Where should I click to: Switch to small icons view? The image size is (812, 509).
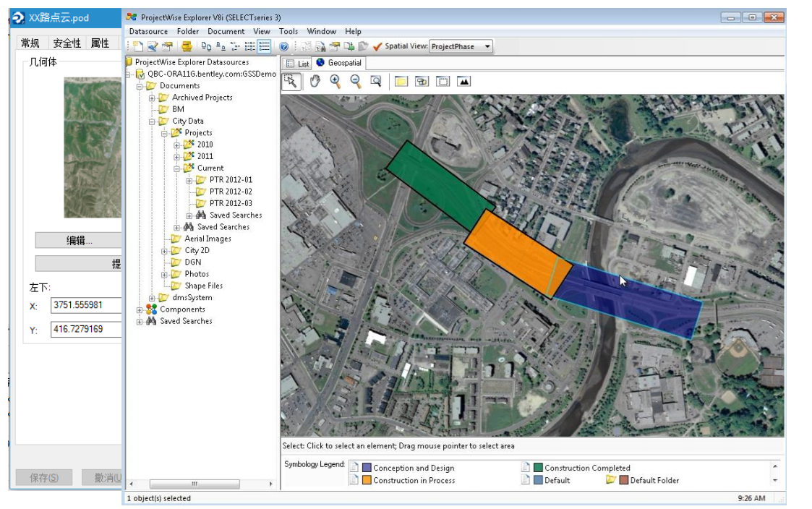pos(221,46)
